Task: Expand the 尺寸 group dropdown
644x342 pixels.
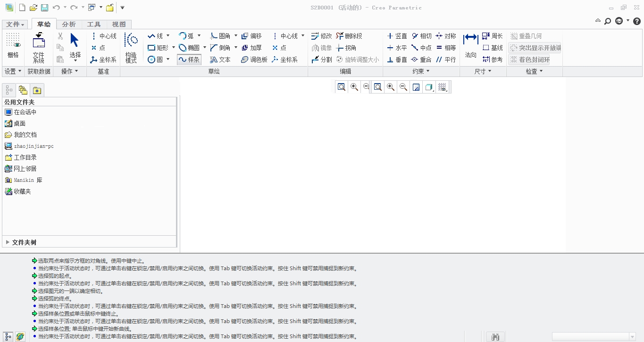Action: pos(483,71)
